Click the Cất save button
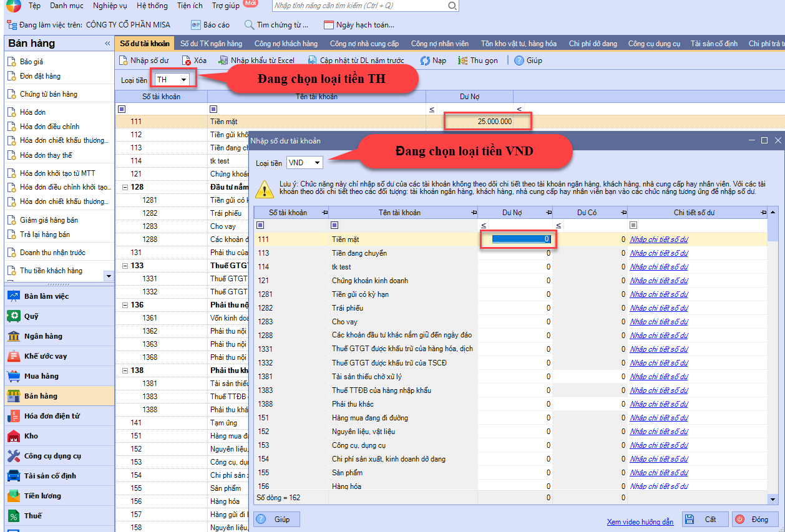The image size is (785, 532). pyautogui.click(x=705, y=519)
